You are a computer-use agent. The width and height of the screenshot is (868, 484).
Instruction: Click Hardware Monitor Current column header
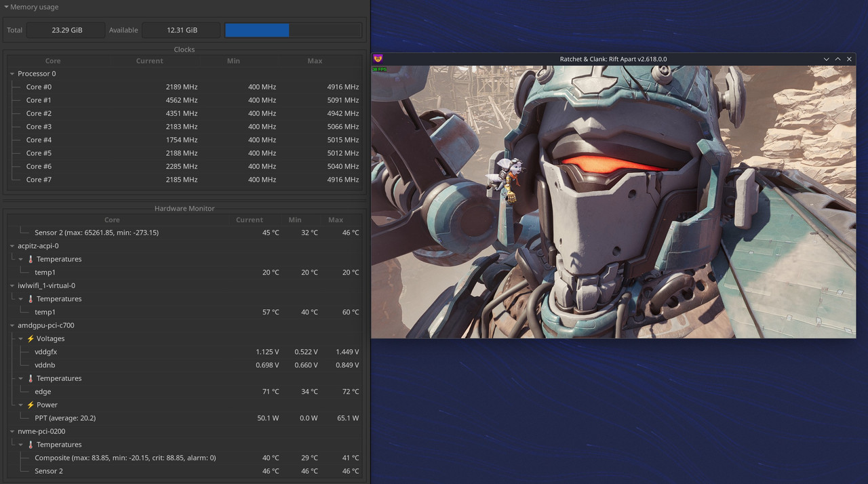[250, 220]
